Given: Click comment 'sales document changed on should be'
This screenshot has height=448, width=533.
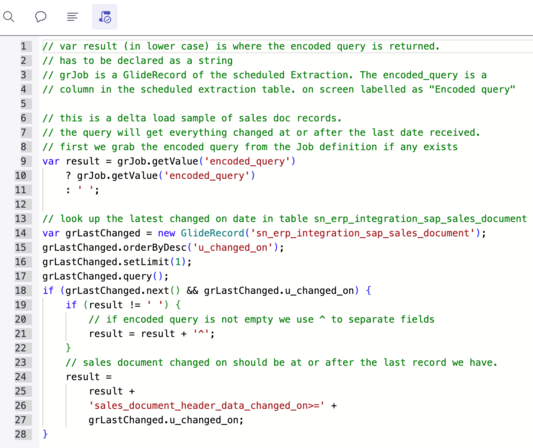Looking at the screenshot, I should click(281, 362).
